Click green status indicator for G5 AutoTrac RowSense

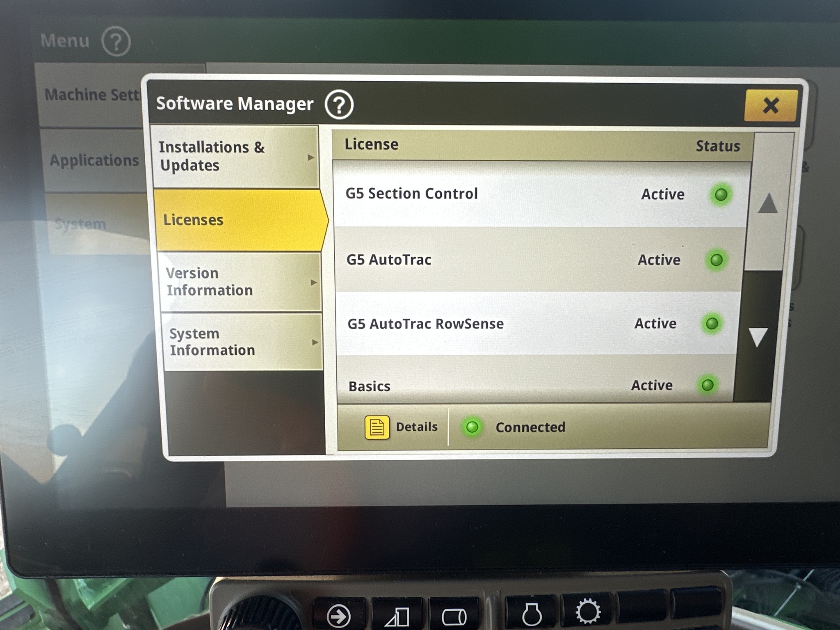(x=712, y=324)
